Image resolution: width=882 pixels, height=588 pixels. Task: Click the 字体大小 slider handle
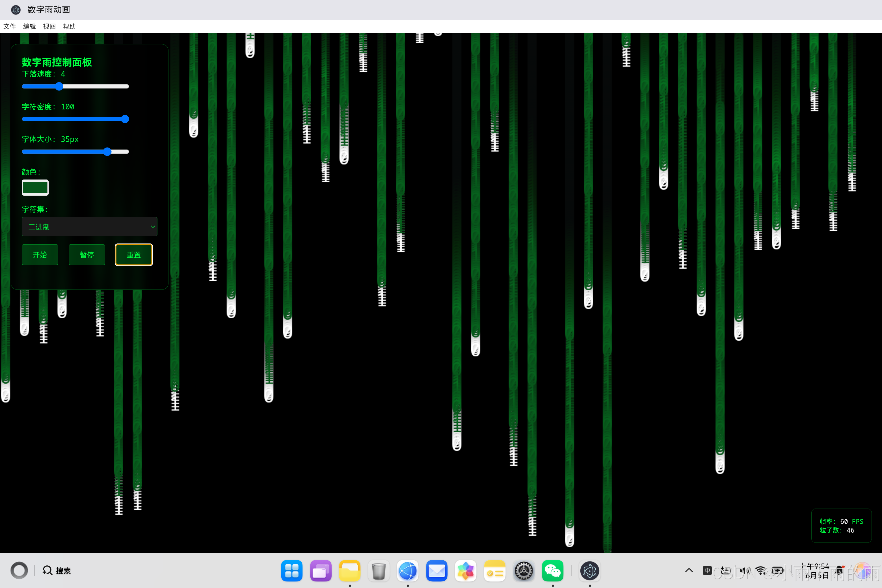(x=108, y=152)
